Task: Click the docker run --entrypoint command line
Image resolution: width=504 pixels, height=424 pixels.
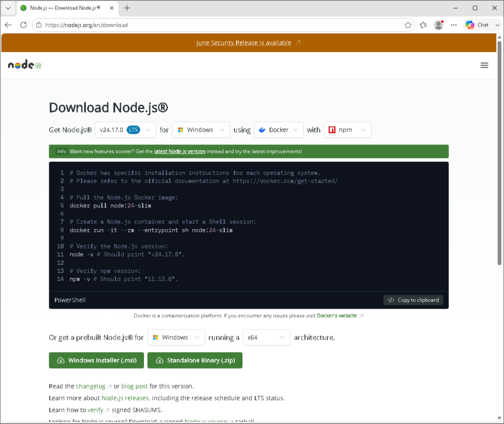Action: coord(151,230)
